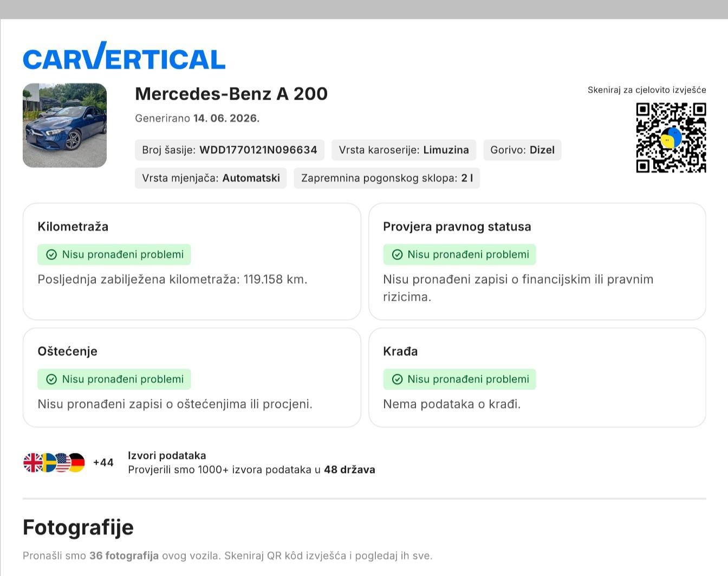This screenshot has width=728, height=576.
Task: Open the Kilometraža card heading
Action: (x=73, y=226)
